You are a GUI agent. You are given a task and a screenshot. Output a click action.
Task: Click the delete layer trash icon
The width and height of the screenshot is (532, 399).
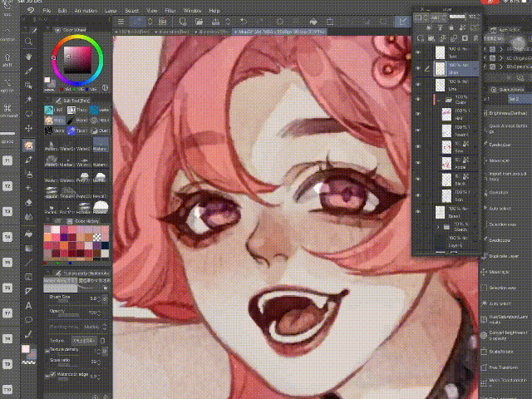(475, 38)
